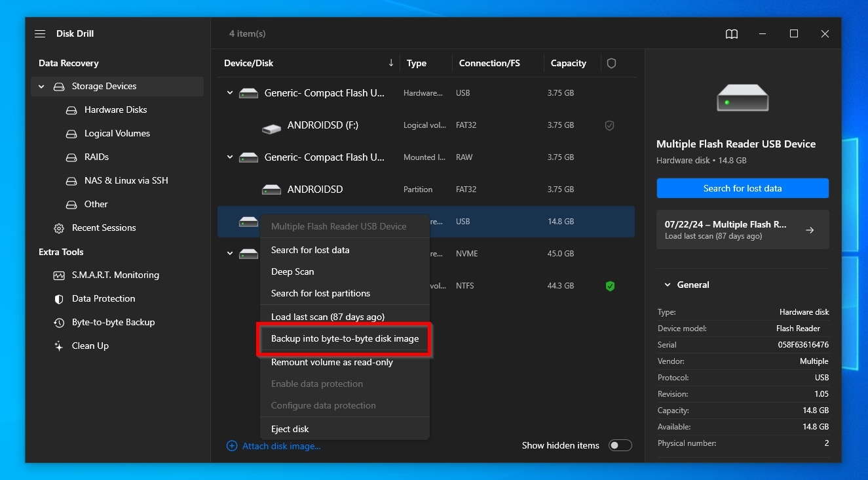Sort the list by the Device/Disk column header
This screenshot has height=480, width=868.
pos(249,64)
